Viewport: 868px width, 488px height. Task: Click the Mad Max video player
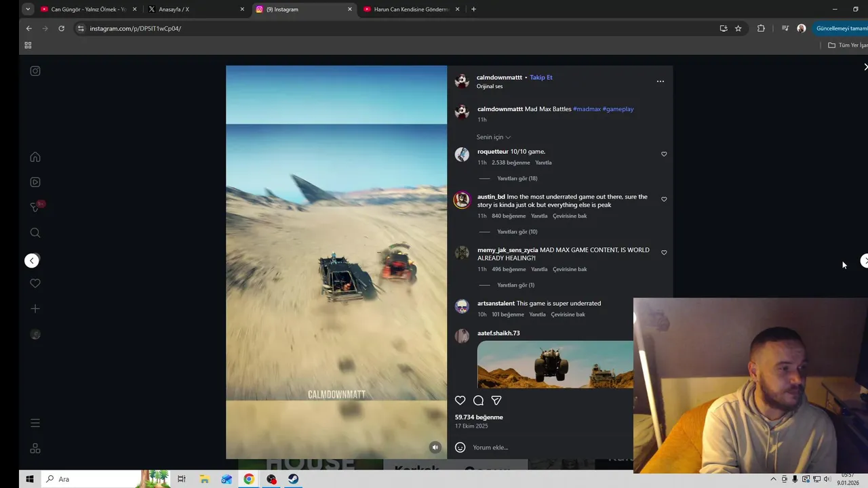pos(336,262)
